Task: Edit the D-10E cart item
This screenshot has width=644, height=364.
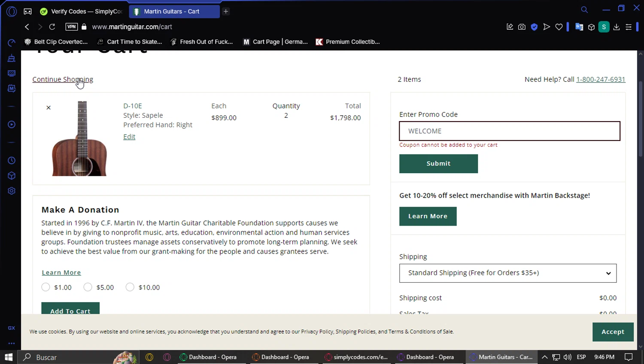Action: 129,137
